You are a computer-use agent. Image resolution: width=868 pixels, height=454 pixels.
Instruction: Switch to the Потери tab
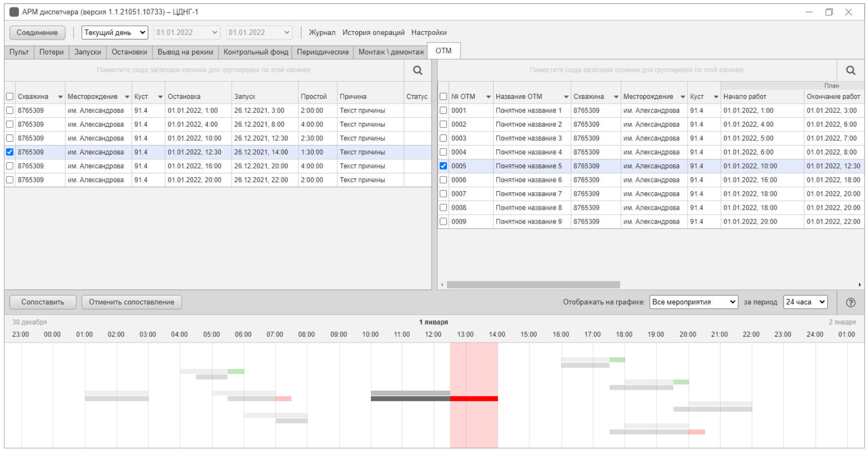coord(51,52)
